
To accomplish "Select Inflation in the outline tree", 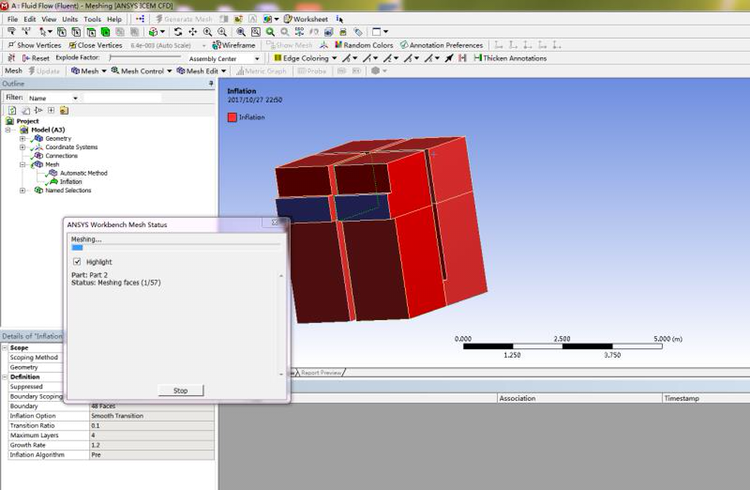I will tap(70, 181).
